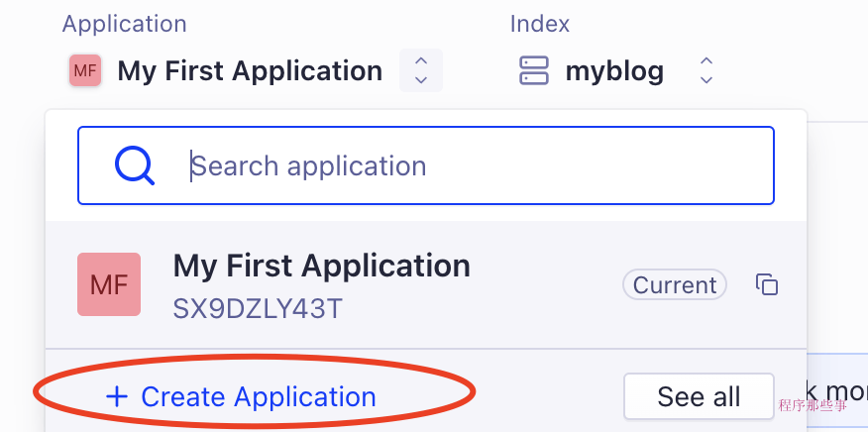
Task: Collapse the My First Application selector title
Action: coord(250,71)
